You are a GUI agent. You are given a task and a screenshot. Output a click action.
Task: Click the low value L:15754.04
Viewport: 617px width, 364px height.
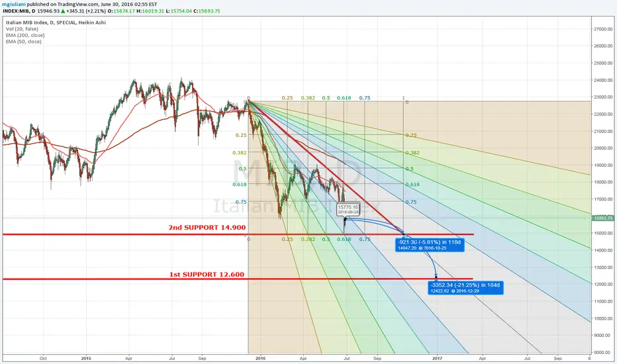179,11
